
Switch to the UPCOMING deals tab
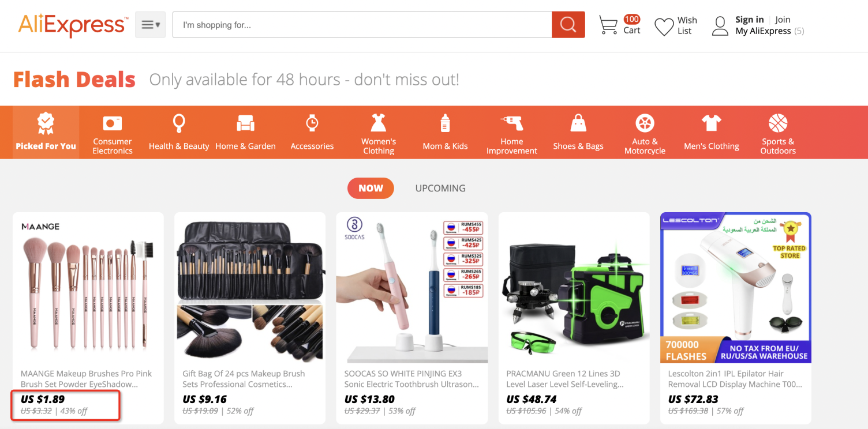pyautogui.click(x=440, y=188)
